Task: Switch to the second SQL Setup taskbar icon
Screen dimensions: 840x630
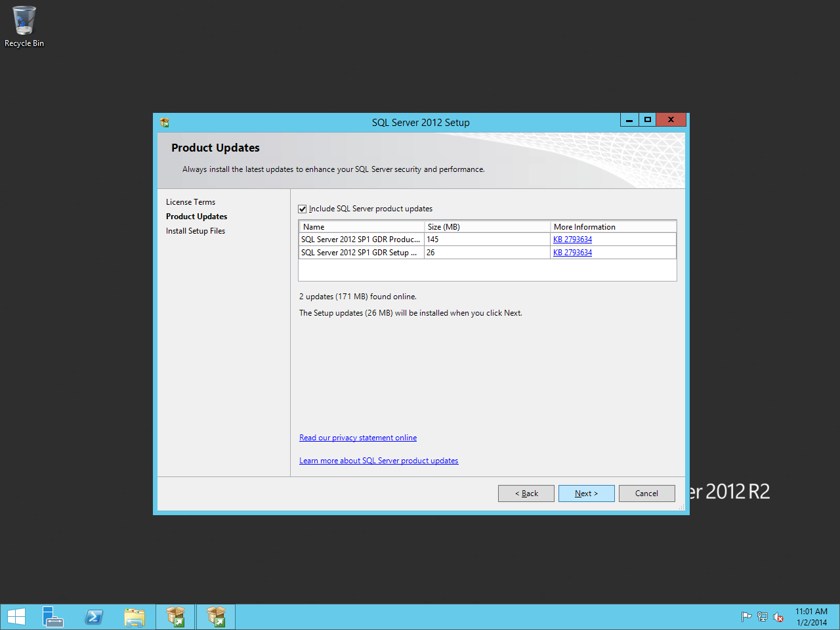Action: pyautogui.click(x=216, y=617)
